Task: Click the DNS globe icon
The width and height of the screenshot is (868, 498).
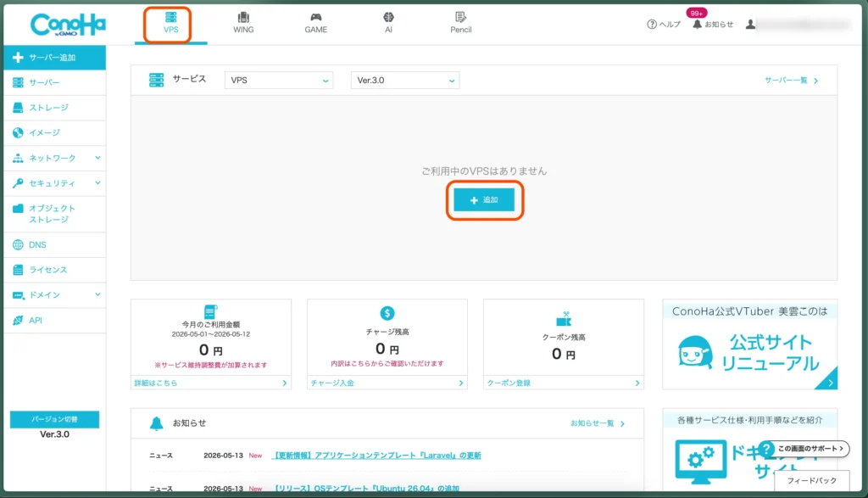Action: point(18,245)
